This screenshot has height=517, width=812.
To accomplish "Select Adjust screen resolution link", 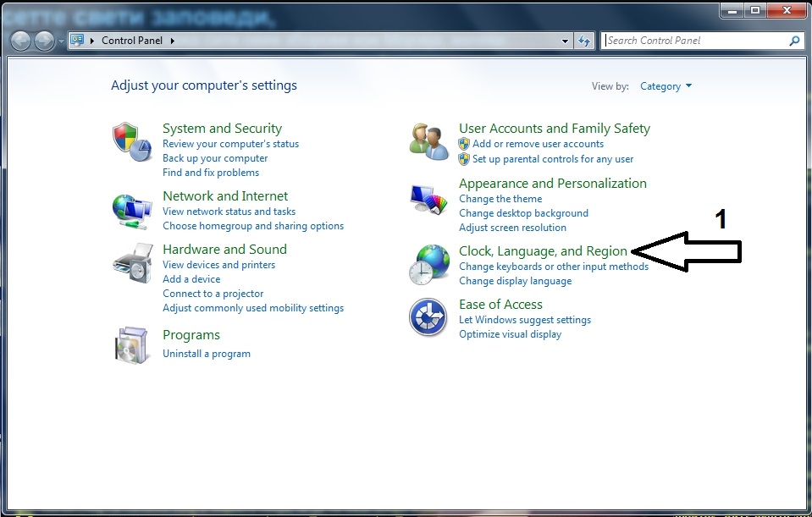I will coord(512,228).
